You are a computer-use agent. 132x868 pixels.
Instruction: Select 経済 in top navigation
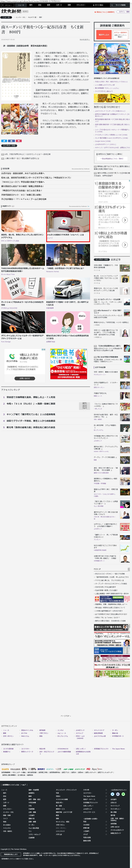pyautogui.click(x=48, y=5)
